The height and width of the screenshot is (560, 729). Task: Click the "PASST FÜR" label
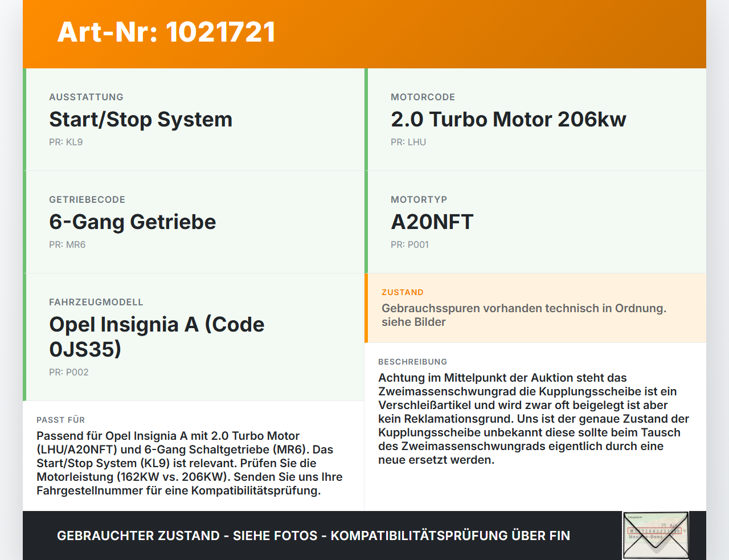(60, 420)
